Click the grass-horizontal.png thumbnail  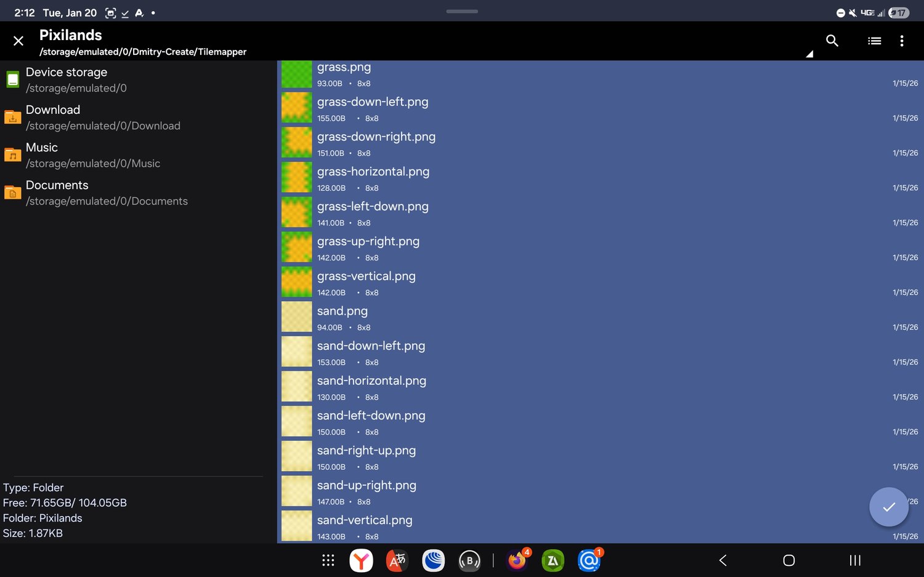(297, 177)
